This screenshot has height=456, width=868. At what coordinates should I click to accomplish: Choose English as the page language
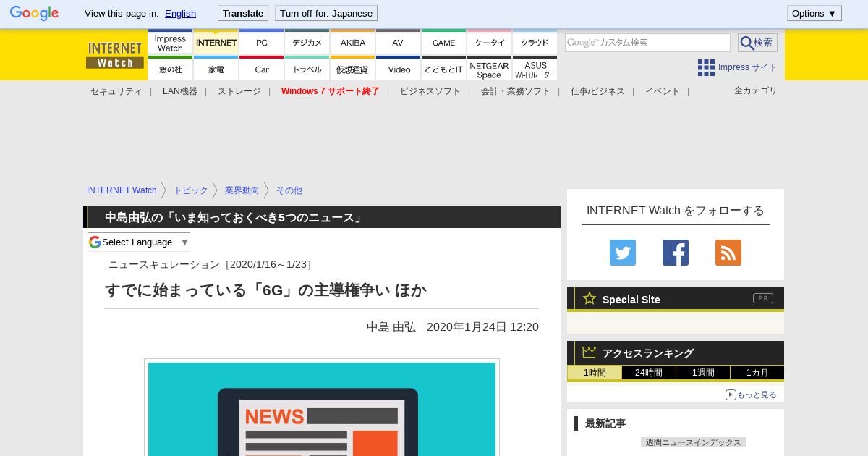point(180,13)
